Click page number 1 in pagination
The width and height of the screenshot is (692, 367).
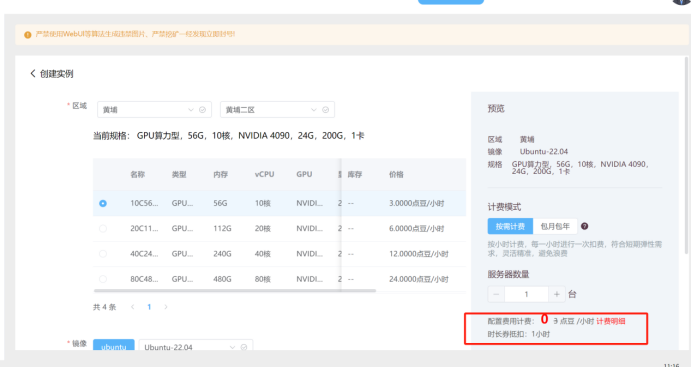(x=149, y=307)
